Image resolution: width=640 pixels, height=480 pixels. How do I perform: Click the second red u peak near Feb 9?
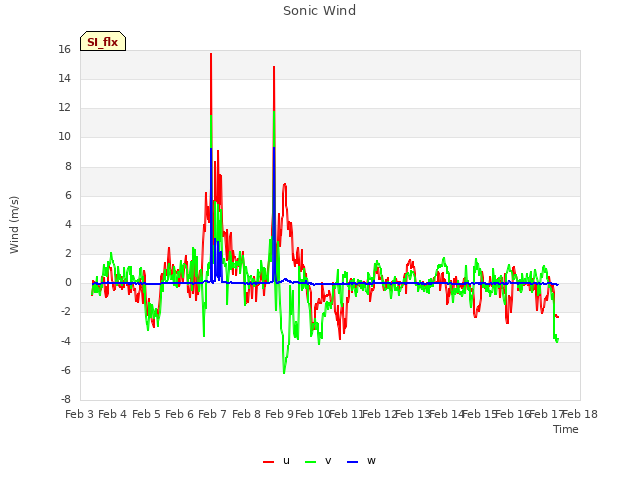[274, 67]
